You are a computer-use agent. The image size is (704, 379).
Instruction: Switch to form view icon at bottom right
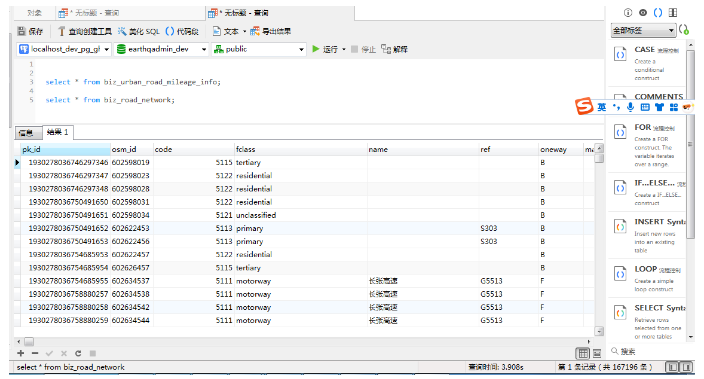click(597, 353)
